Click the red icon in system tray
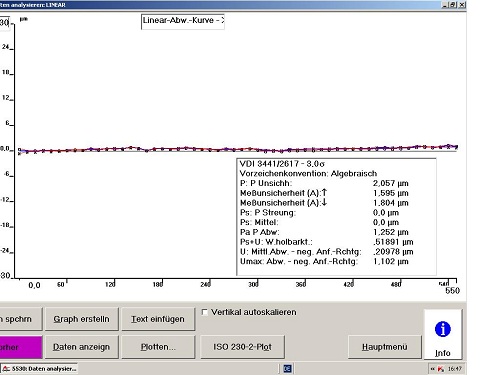Viewport: 500px width, 375px height. pyautogui.click(x=441, y=369)
